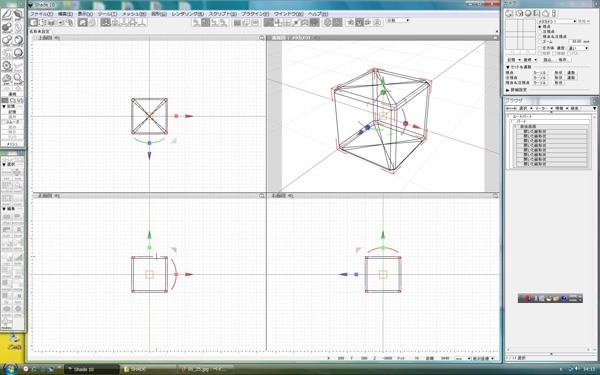Click the sphere icon in the Camera panel
This screenshot has width=600, height=375.
click(528, 13)
